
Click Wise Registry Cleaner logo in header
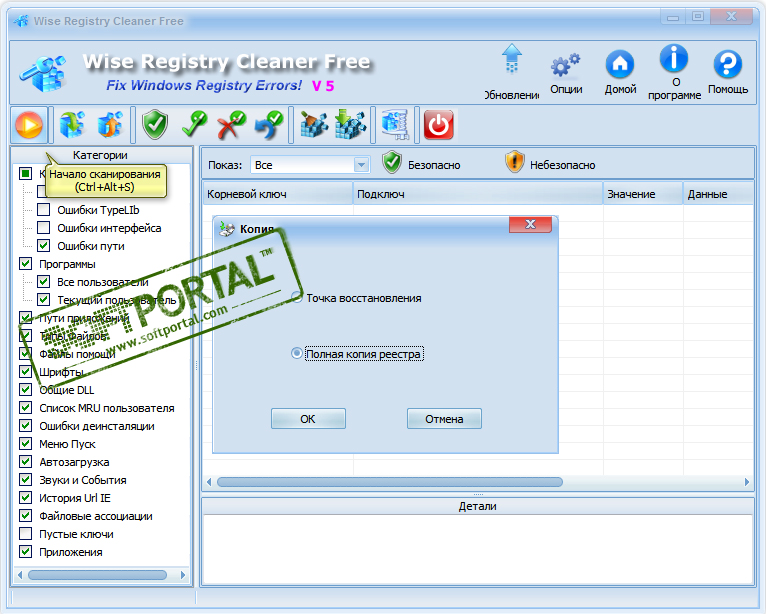[43, 74]
